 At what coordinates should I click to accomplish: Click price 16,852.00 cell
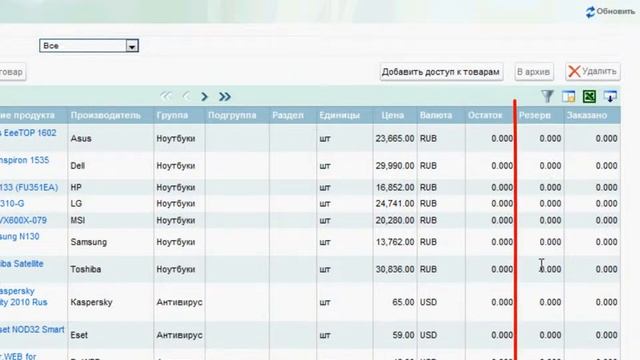[395, 188]
